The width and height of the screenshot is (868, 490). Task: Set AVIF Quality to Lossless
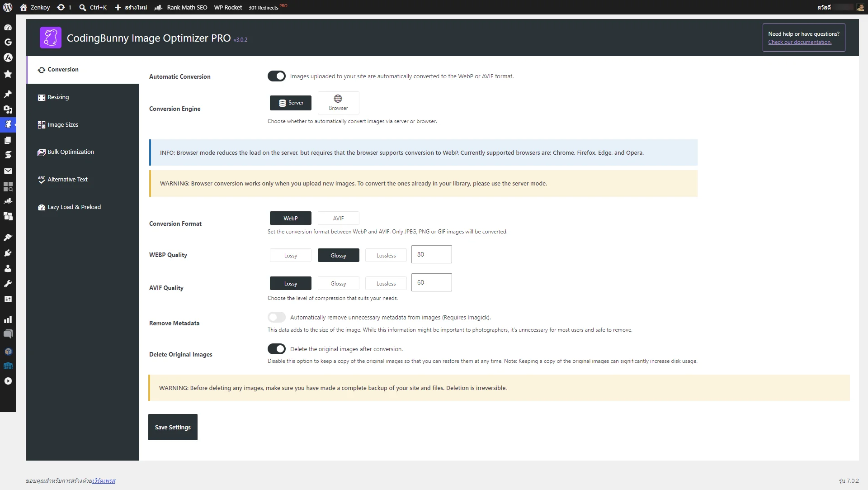(386, 283)
